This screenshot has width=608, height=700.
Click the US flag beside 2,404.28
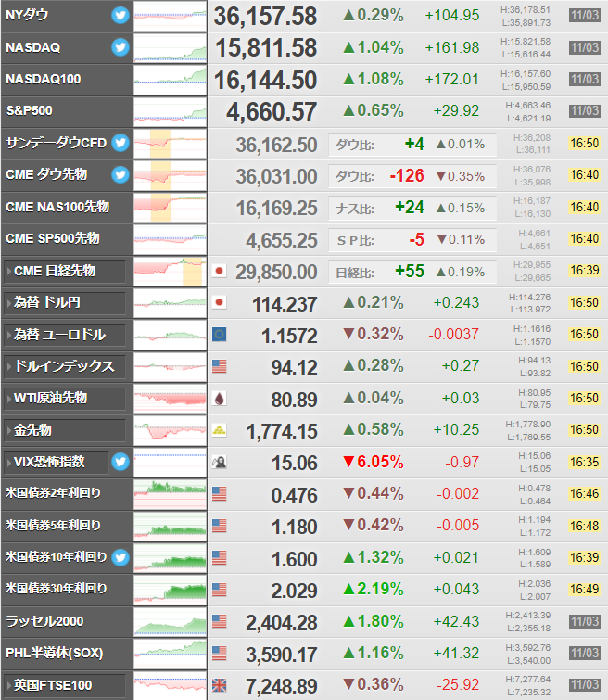pos(219,621)
